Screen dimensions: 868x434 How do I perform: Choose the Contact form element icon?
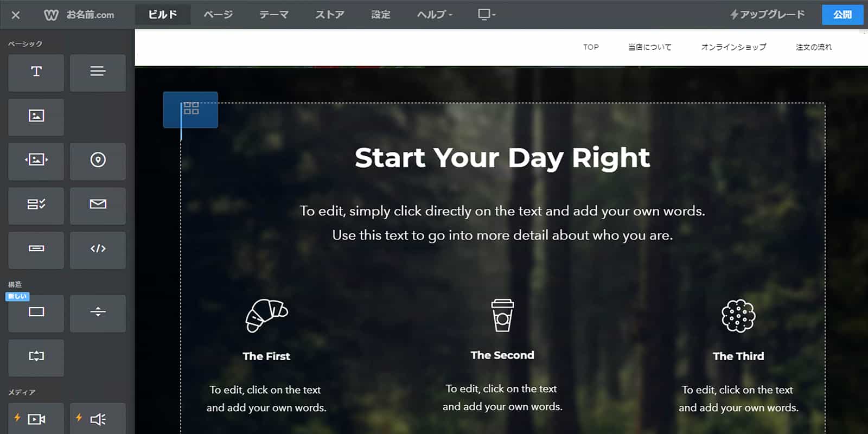click(x=36, y=206)
